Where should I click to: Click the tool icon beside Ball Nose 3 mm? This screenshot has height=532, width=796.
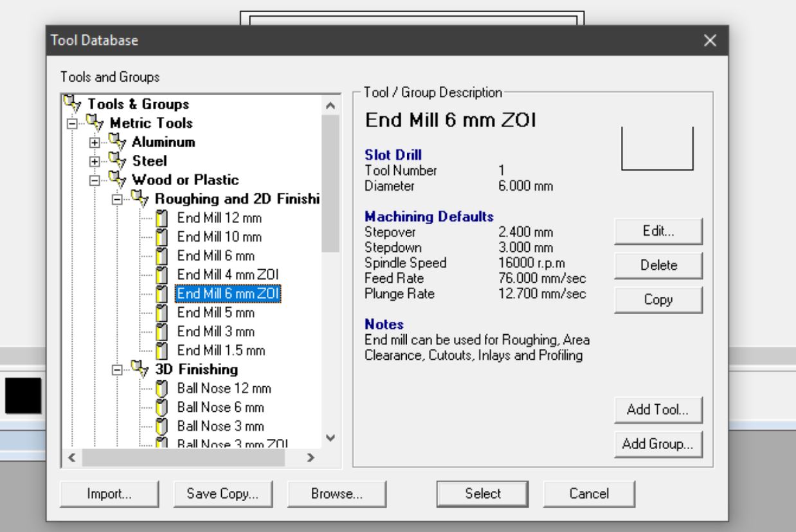click(x=162, y=426)
